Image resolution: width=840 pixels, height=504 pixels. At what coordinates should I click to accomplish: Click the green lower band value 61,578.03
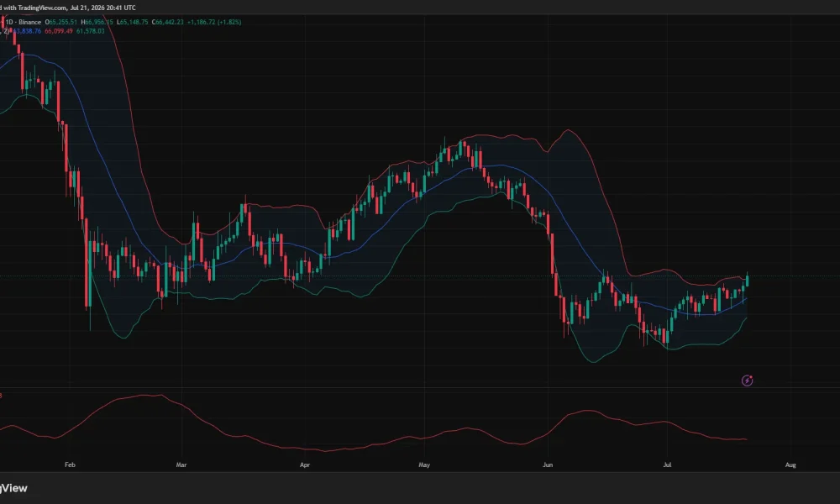pyautogui.click(x=90, y=31)
